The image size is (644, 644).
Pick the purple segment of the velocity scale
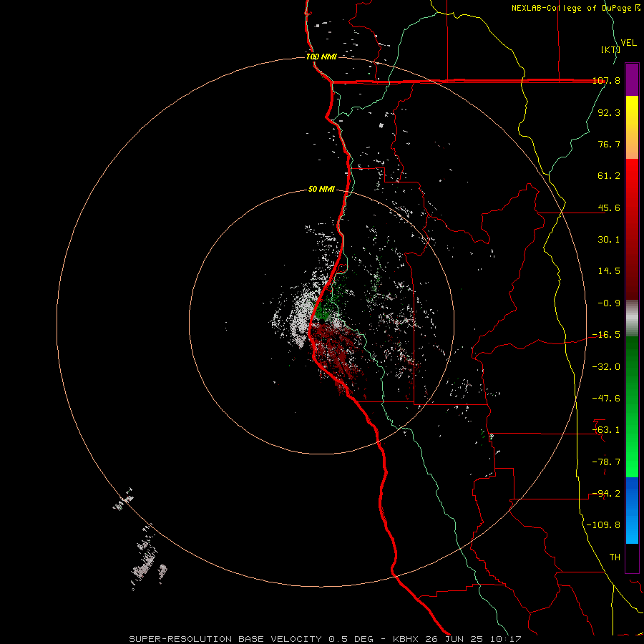coord(632,79)
